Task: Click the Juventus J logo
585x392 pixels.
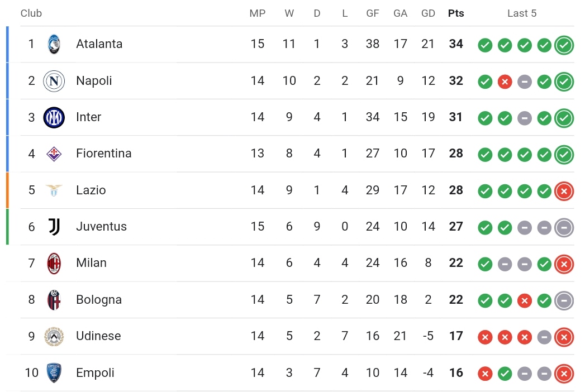Action: click(x=54, y=227)
